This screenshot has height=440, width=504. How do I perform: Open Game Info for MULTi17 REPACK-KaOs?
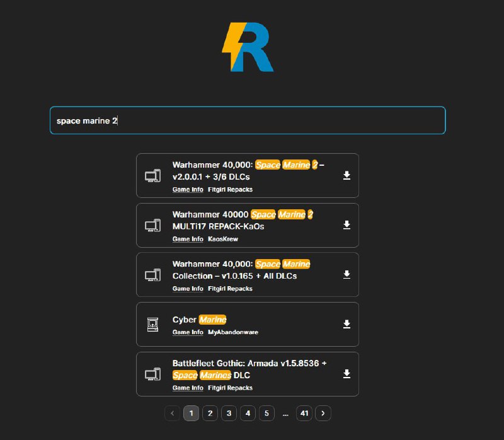tap(188, 239)
